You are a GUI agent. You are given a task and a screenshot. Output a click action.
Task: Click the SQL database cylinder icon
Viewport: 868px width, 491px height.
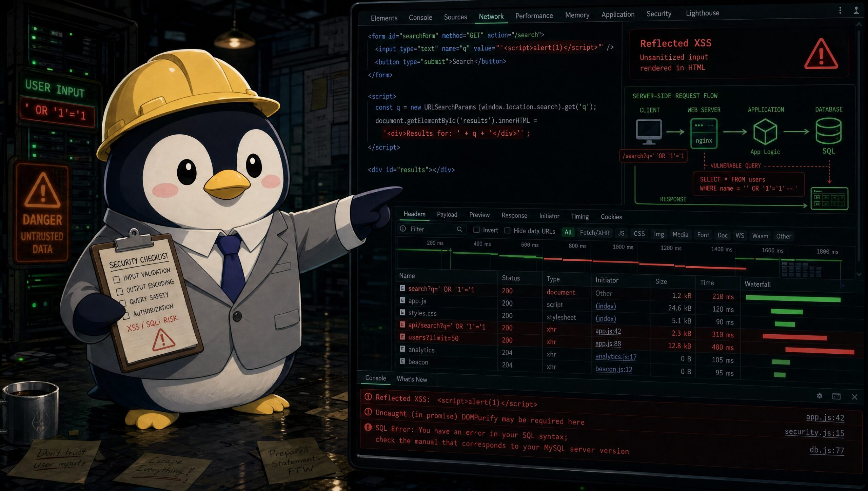(x=828, y=131)
